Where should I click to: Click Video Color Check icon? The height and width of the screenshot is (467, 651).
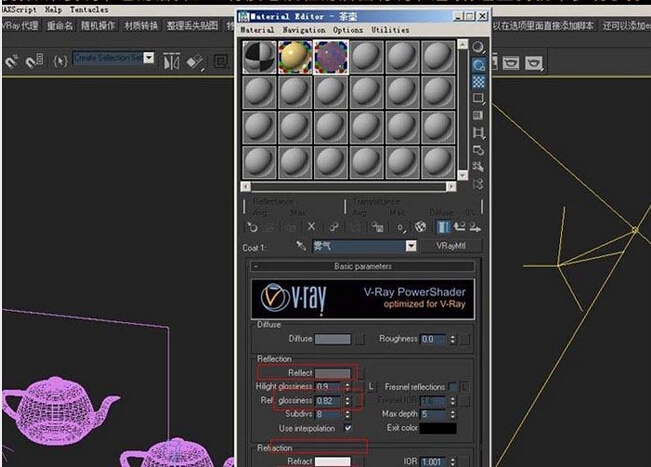[x=478, y=115]
